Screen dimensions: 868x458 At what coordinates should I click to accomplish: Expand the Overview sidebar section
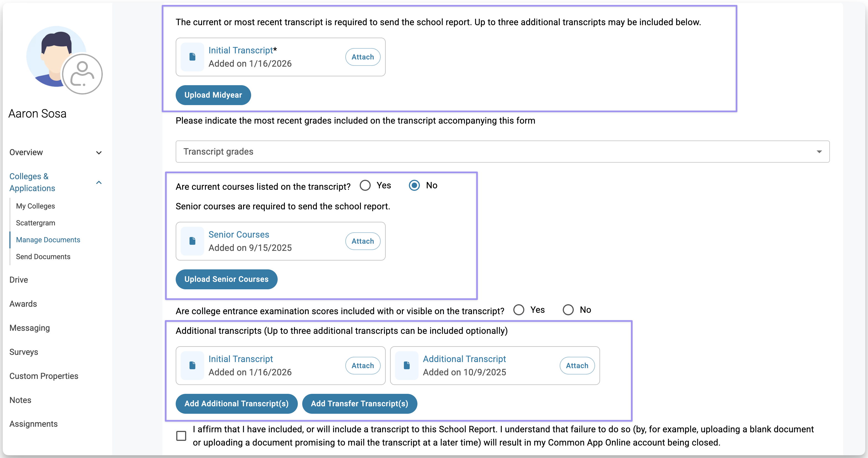tap(99, 152)
